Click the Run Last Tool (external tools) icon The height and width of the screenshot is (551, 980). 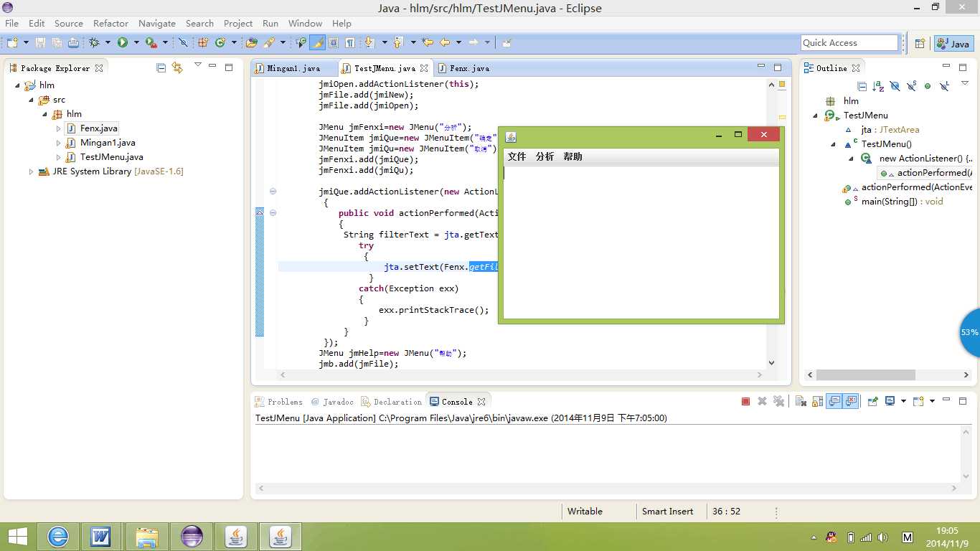[151, 43]
